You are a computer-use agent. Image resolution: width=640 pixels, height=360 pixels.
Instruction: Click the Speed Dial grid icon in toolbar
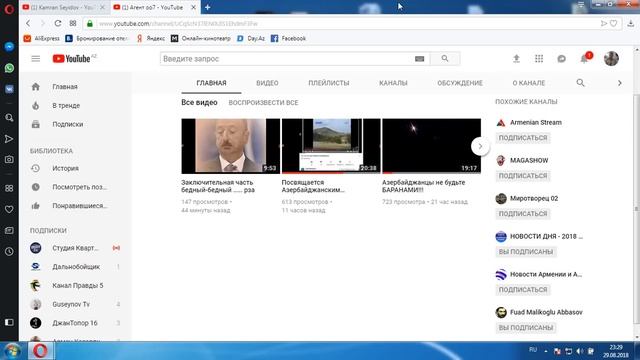pos(73,23)
